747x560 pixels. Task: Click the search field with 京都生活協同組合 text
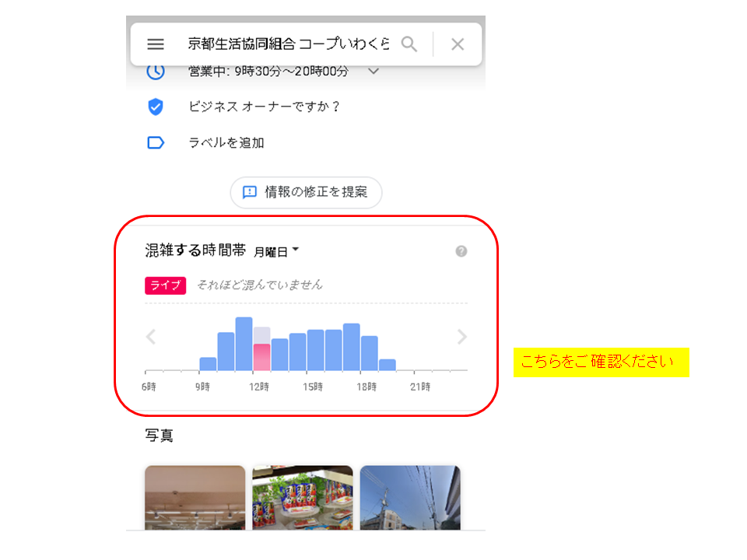pos(288,44)
